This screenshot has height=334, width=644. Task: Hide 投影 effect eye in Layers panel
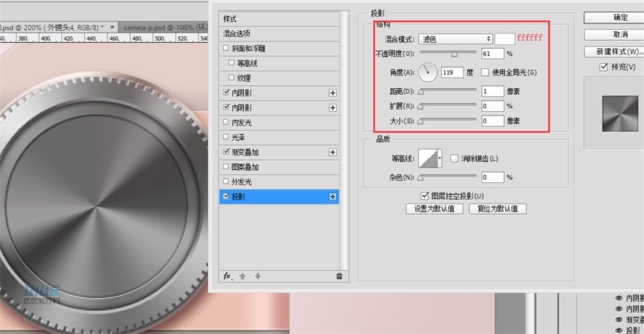pyautogui.click(x=619, y=330)
